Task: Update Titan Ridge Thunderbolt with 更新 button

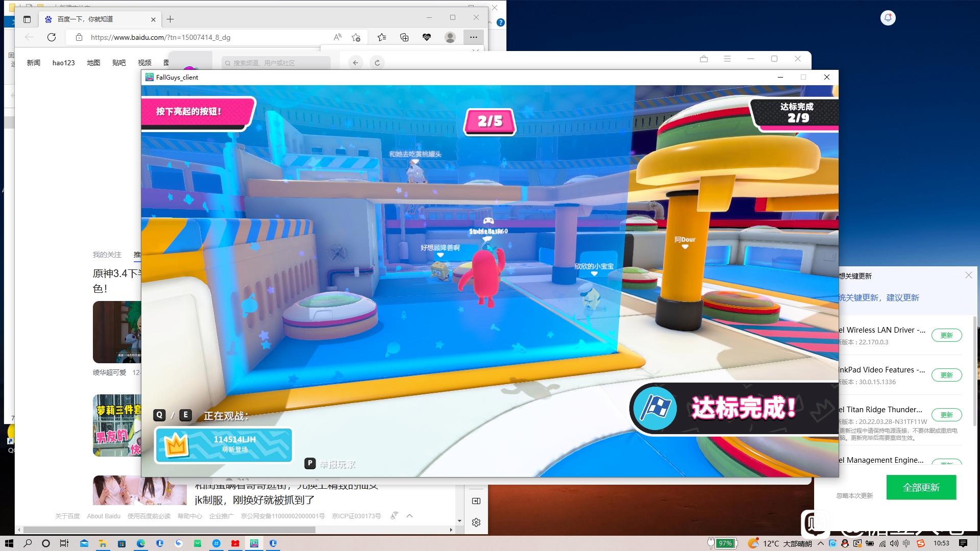Action: (947, 415)
